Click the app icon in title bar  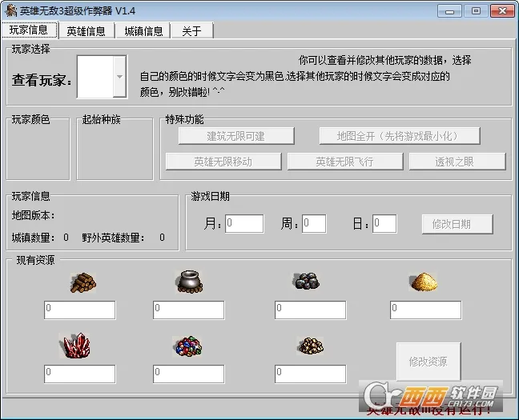point(11,10)
